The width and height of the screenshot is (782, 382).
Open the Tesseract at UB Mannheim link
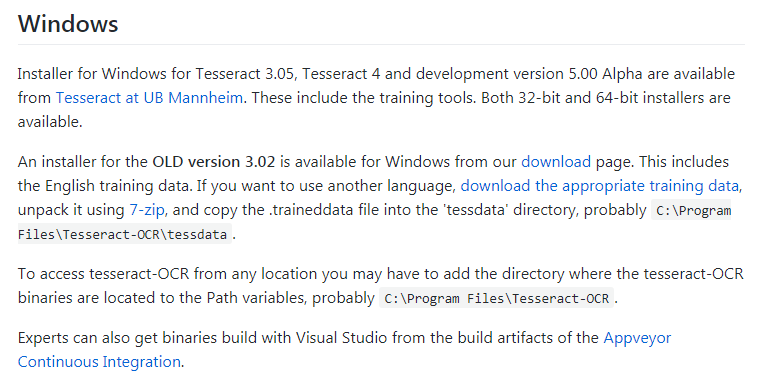point(149,98)
